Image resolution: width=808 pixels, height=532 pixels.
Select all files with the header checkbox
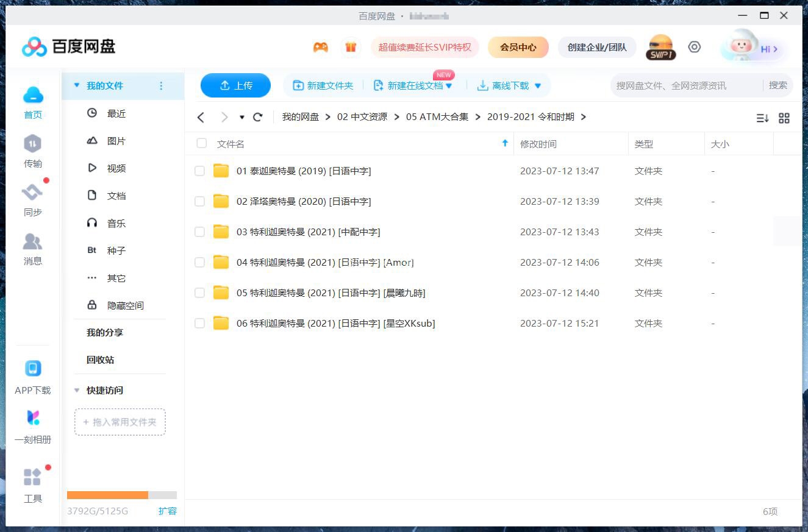click(x=201, y=143)
